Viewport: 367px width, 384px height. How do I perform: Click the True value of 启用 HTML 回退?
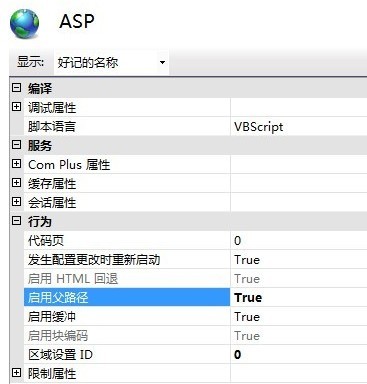pos(247,279)
